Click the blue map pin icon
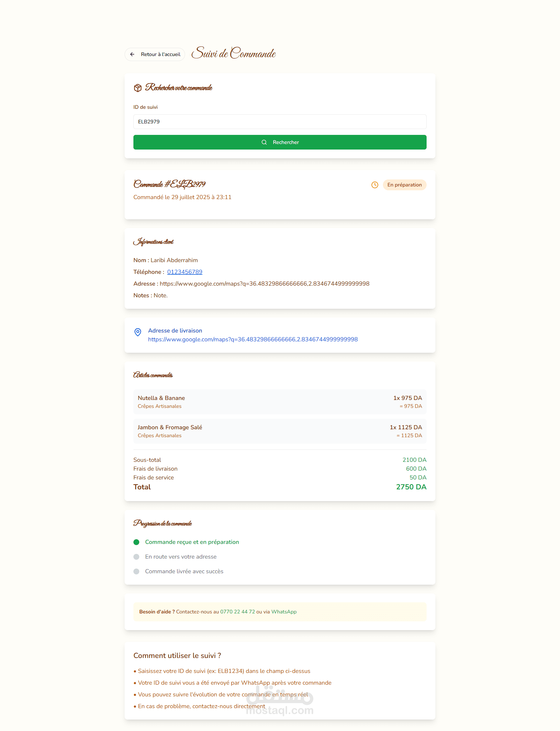This screenshot has height=731, width=560. click(x=138, y=332)
